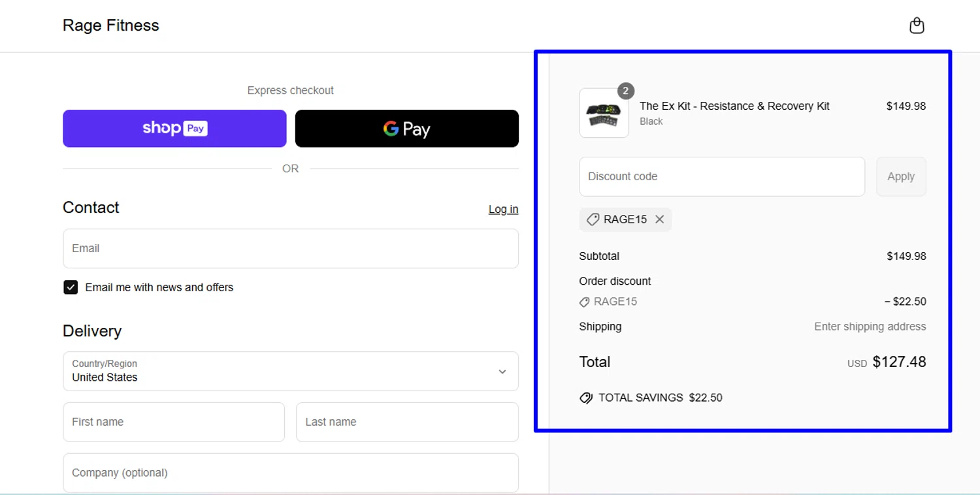Click the TOTAL SAVINGS $22.50 text
The width and height of the screenshot is (980, 495).
(661, 398)
